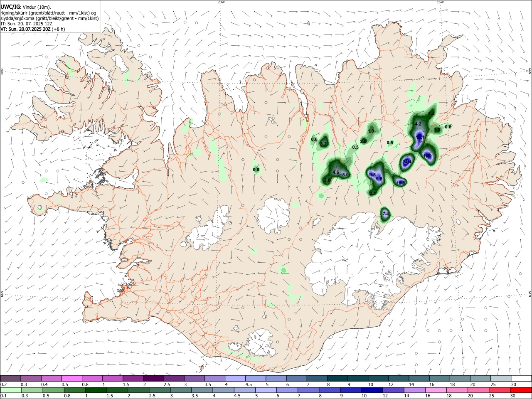Click the 11.9 precipitation value on the map
Screen dimensions: 532x399
click(427, 155)
